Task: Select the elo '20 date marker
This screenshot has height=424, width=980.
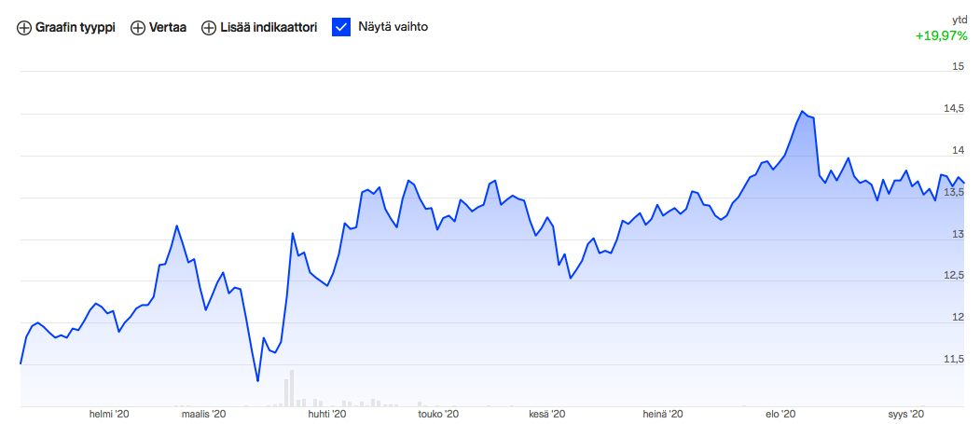Action: tap(780, 415)
